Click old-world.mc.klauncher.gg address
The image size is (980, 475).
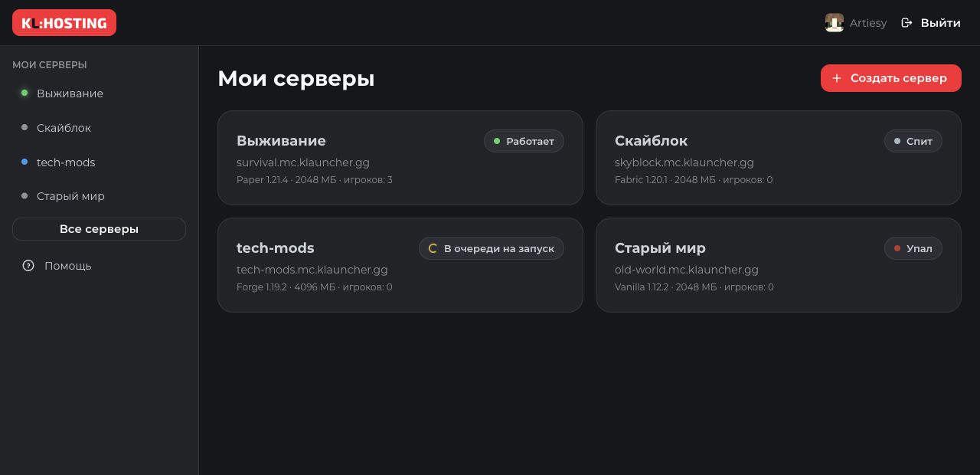click(687, 270)
